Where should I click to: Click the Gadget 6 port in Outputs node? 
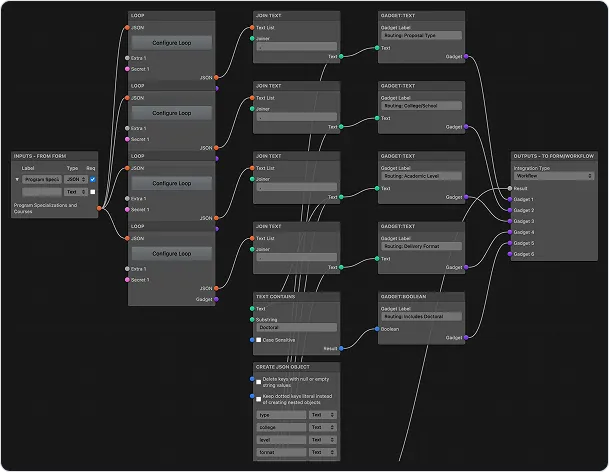point(510,254)
